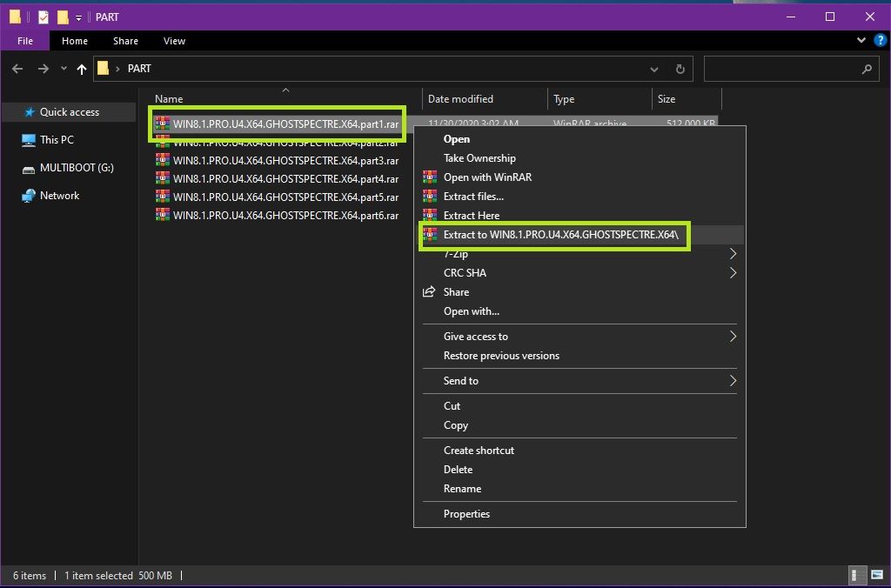Open the Share ribbon tab

(x=125, y=41)
